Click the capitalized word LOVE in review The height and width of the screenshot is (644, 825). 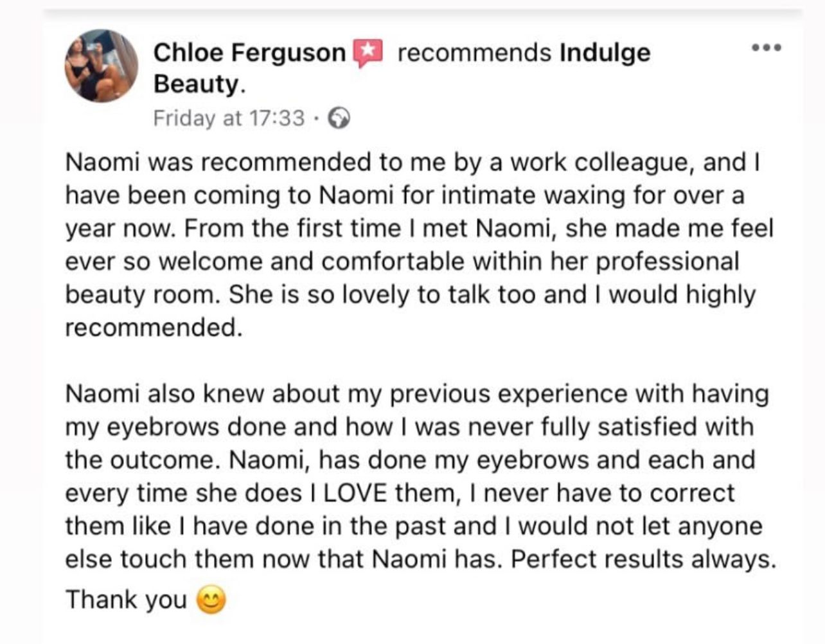355,493
